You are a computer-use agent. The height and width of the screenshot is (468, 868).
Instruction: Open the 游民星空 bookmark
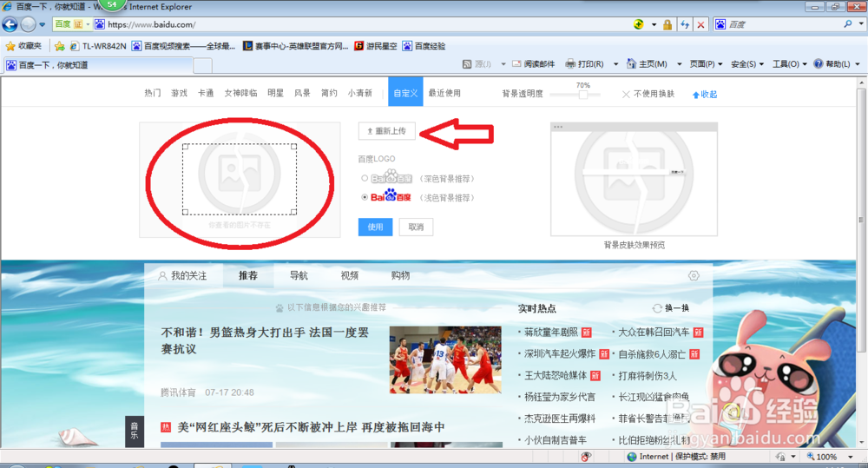(375, 46)
